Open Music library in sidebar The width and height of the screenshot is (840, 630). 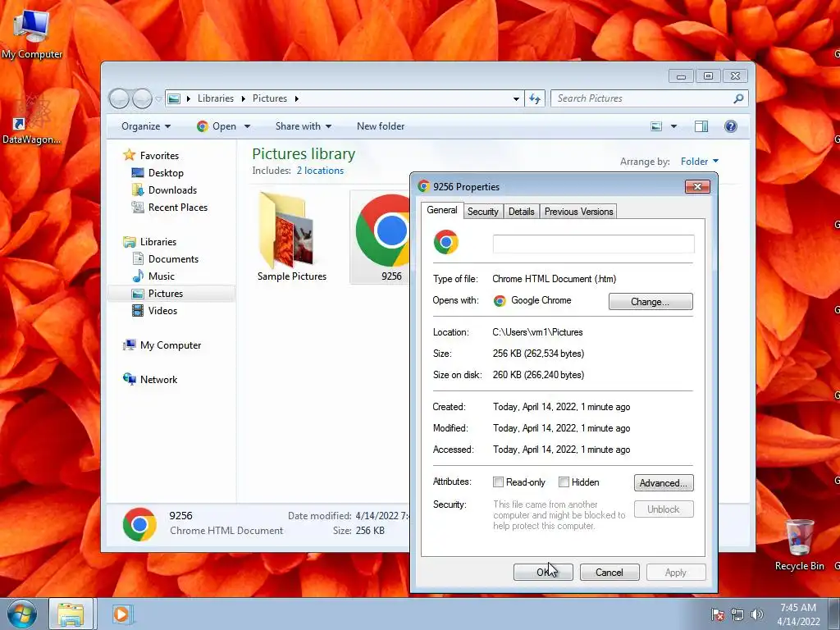click(161, 276)
